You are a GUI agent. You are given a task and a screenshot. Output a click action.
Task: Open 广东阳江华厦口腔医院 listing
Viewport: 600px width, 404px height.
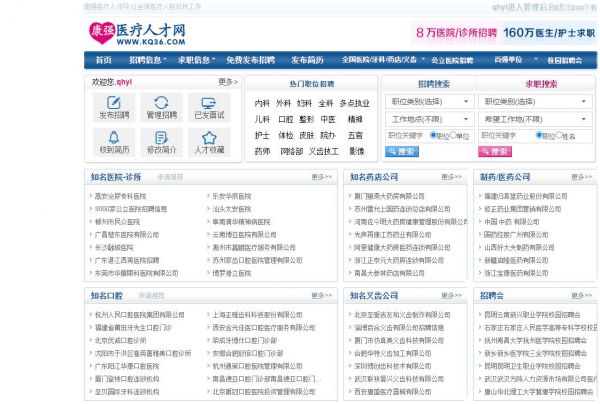click(127, 366)
